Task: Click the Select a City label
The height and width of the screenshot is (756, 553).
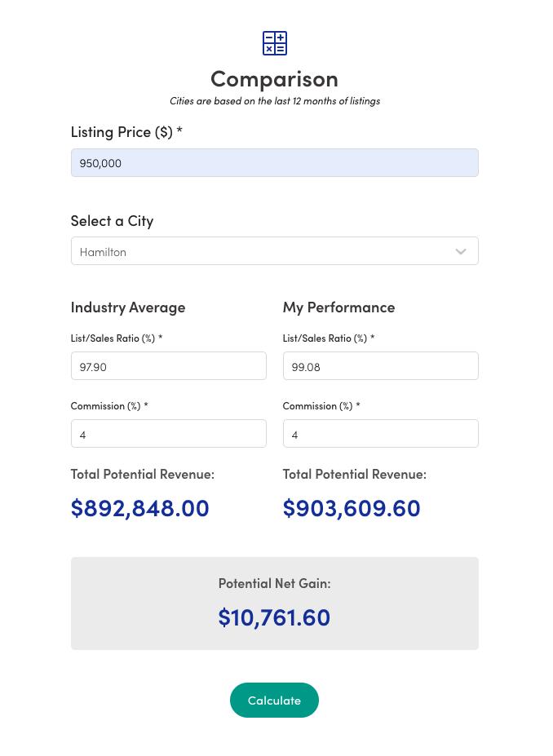Action: click(x=112, y=220)
